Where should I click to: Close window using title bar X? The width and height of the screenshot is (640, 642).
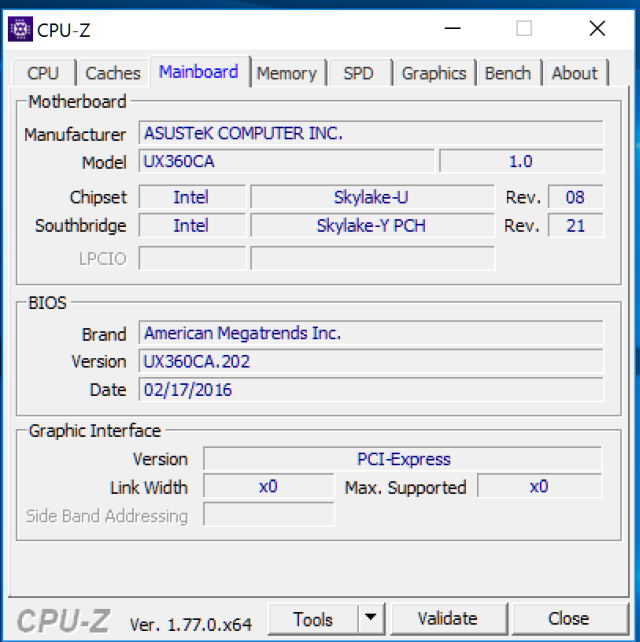pos(597,29)
